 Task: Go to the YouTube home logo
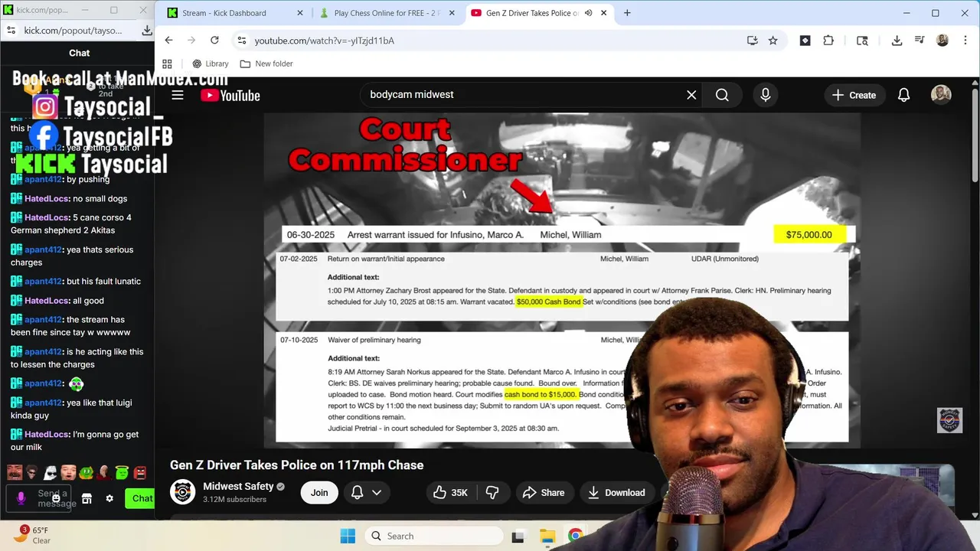(230, 95)
